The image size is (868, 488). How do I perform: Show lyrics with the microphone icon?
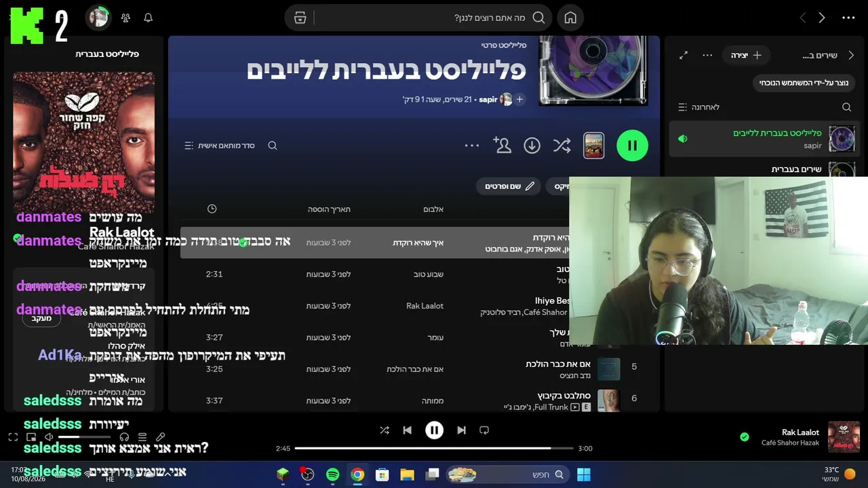(x=161, y=437)
